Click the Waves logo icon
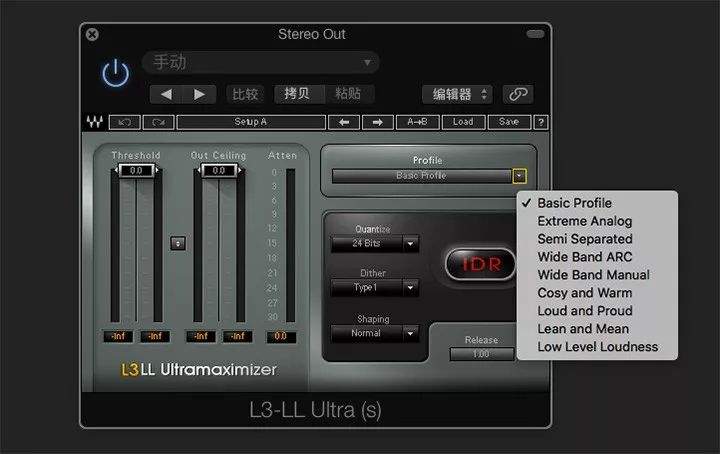Viewport: 720px width, 454px height. (x=95, y=122)
